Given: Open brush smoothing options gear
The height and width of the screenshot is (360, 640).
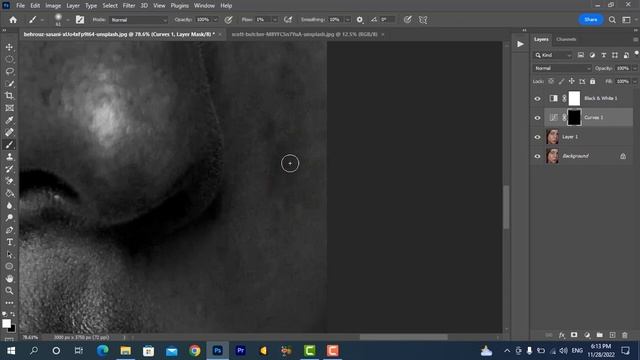Looking at the screenshot, I should tap(360, 20).
